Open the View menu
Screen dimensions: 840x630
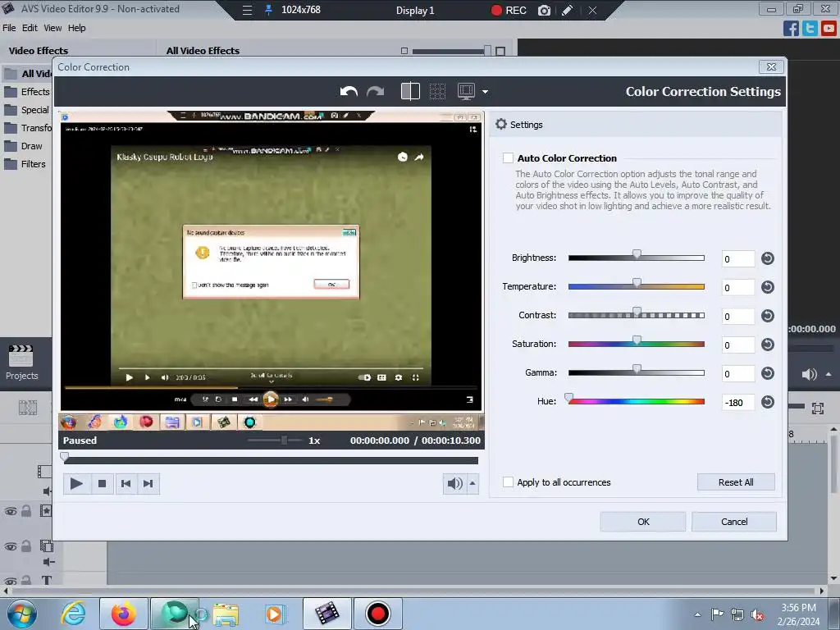(52, 28)
